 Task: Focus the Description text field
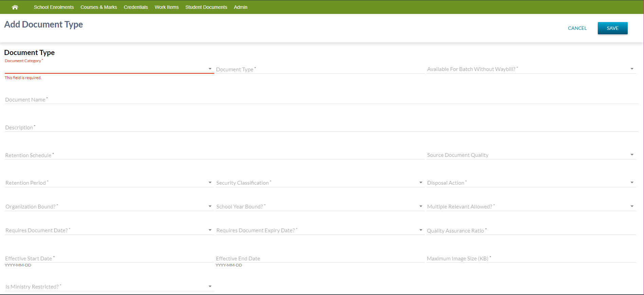pos(321,127)
